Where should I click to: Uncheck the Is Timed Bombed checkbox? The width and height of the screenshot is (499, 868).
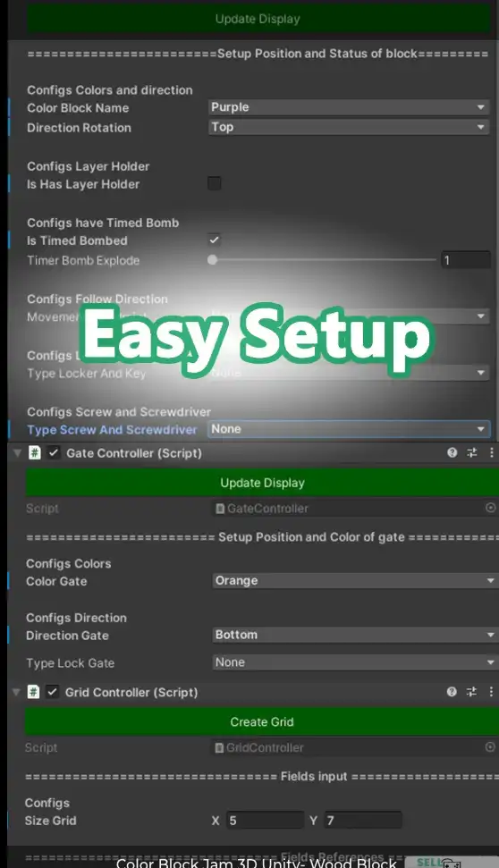215,240
